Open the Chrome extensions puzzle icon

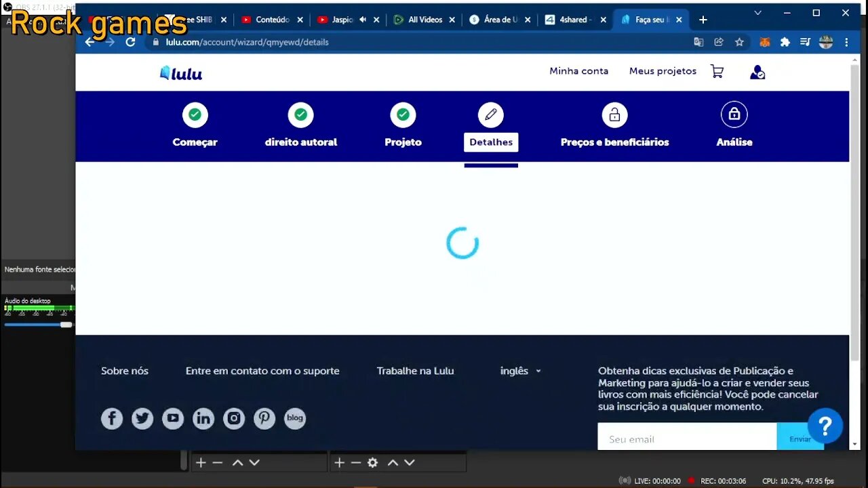click(785, 42)
